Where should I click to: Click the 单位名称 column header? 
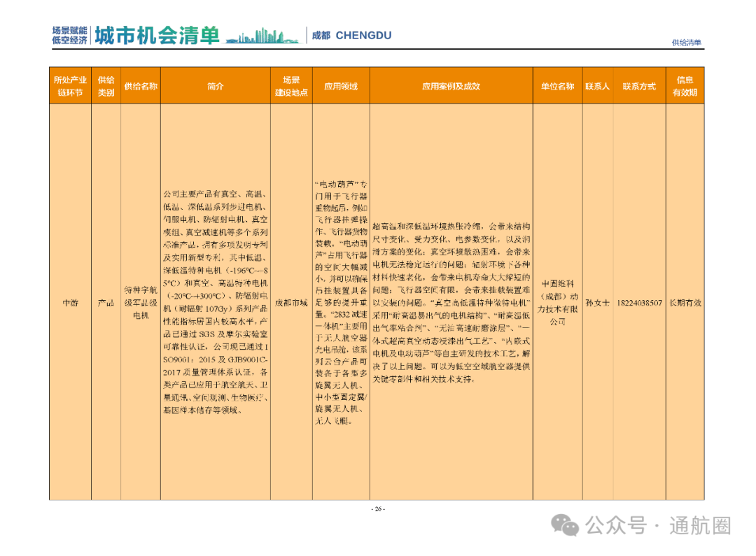(558, 86)
